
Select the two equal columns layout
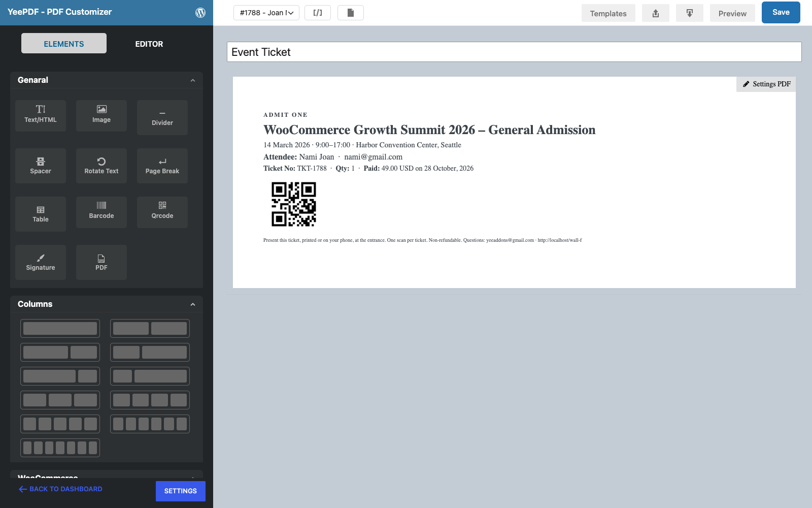click(150, 329)
